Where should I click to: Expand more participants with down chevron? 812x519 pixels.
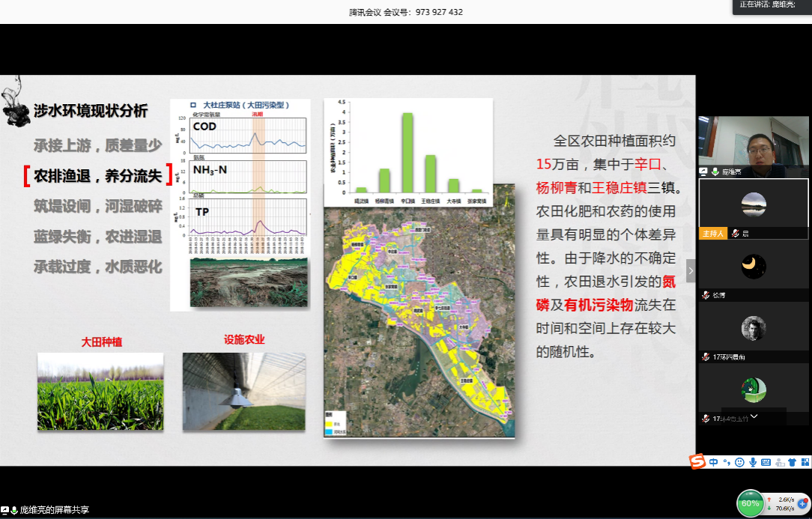[x=754, y=416]
